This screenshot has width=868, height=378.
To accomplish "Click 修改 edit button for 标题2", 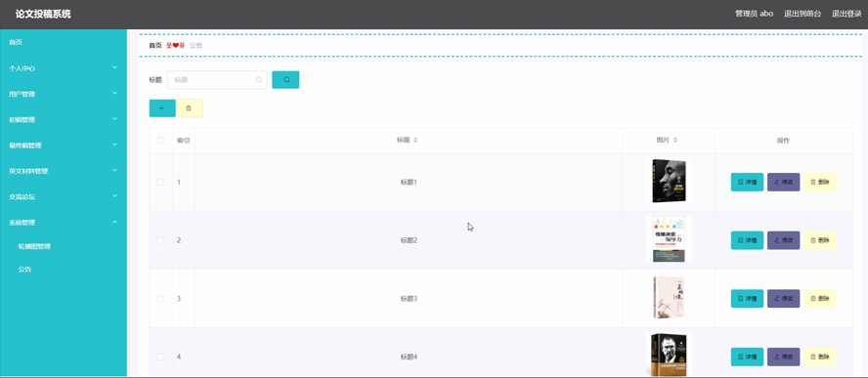I will [x=783, y=240].
